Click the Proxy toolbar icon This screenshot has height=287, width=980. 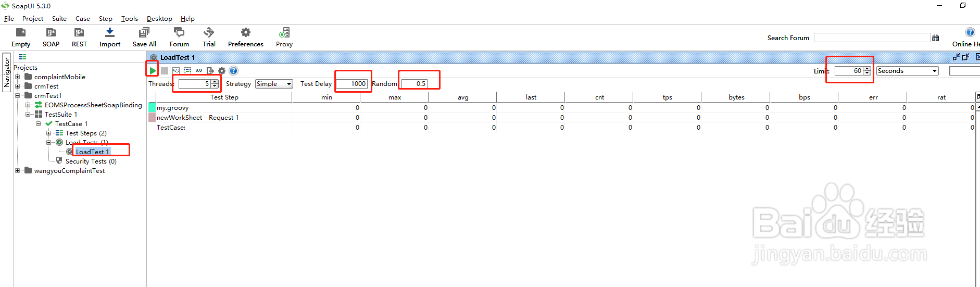tap(284, 38)
